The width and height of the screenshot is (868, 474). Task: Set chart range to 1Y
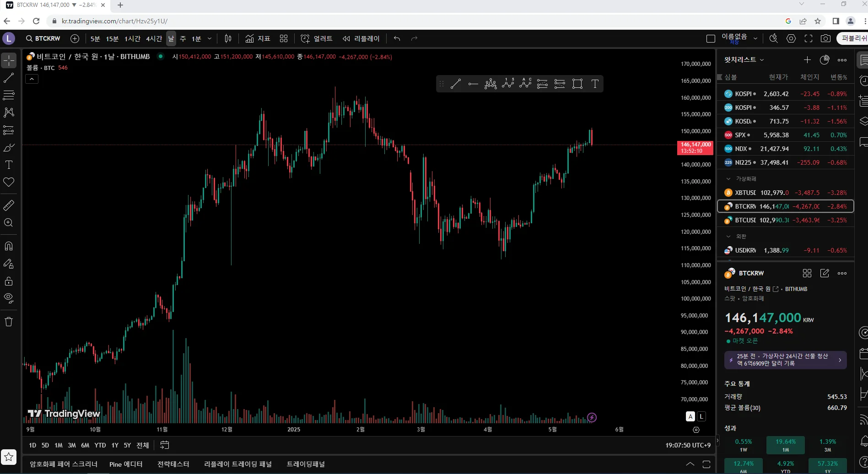(115, 445)
